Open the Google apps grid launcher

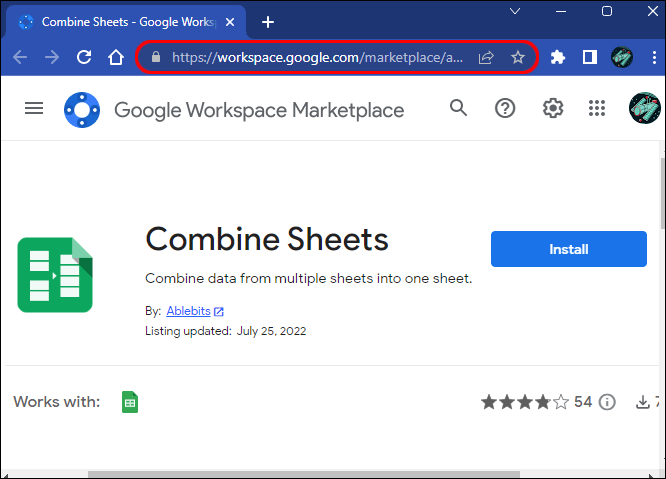coord(598,108)
